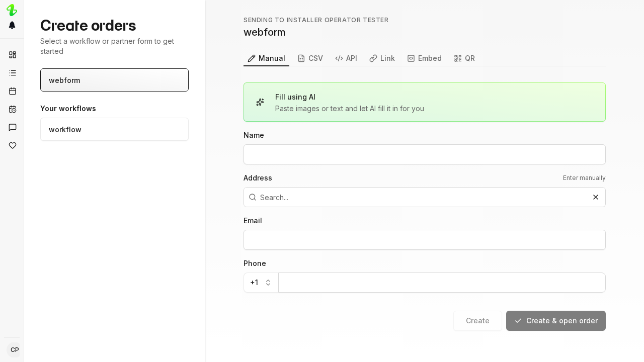This screenshot has width=644, height=362.
Task: Switch to the CSV tab
Action: click(x=310, y=58)
